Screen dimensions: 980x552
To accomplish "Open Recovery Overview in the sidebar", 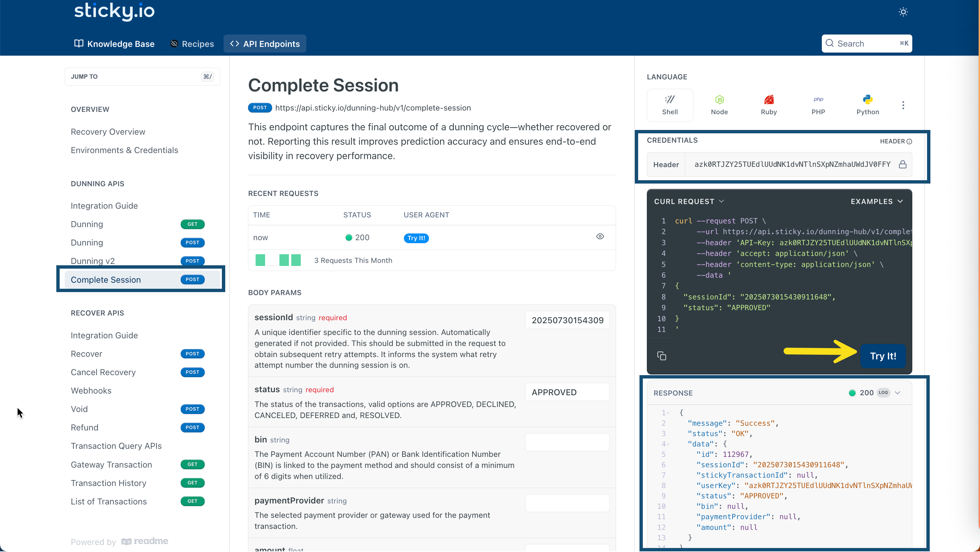I will [x=108, y=132].
